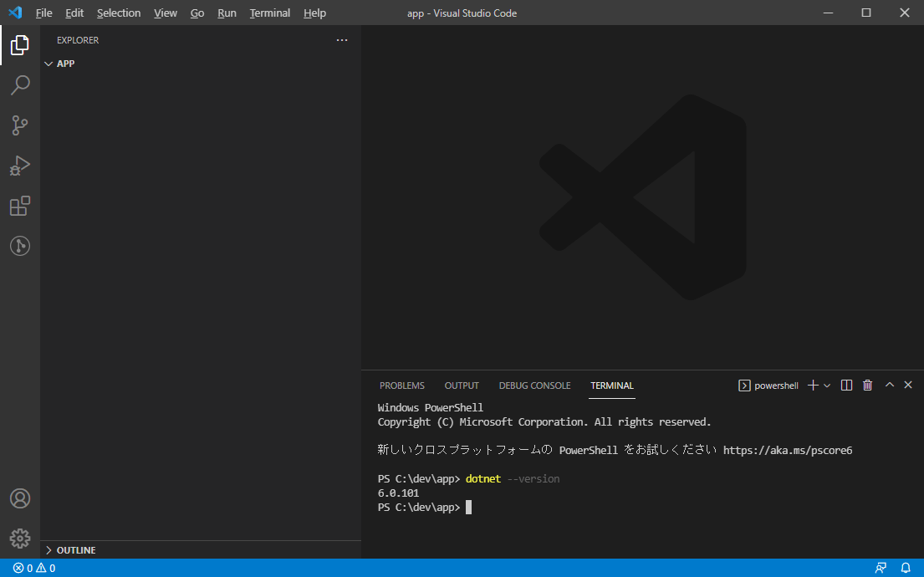Show errors and warnings count in status bar
The width and height of the screenshot is (924, 577).
click(x=34, y=568)
